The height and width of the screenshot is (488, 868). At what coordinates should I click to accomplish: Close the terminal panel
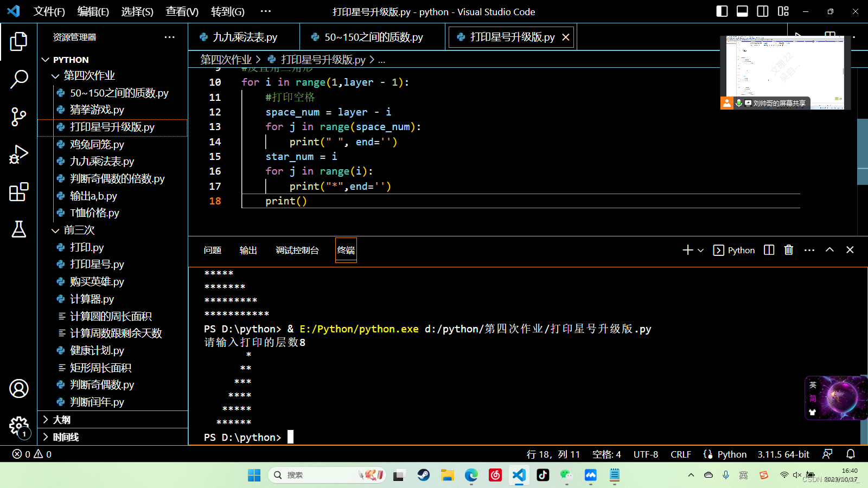(850, 250)
